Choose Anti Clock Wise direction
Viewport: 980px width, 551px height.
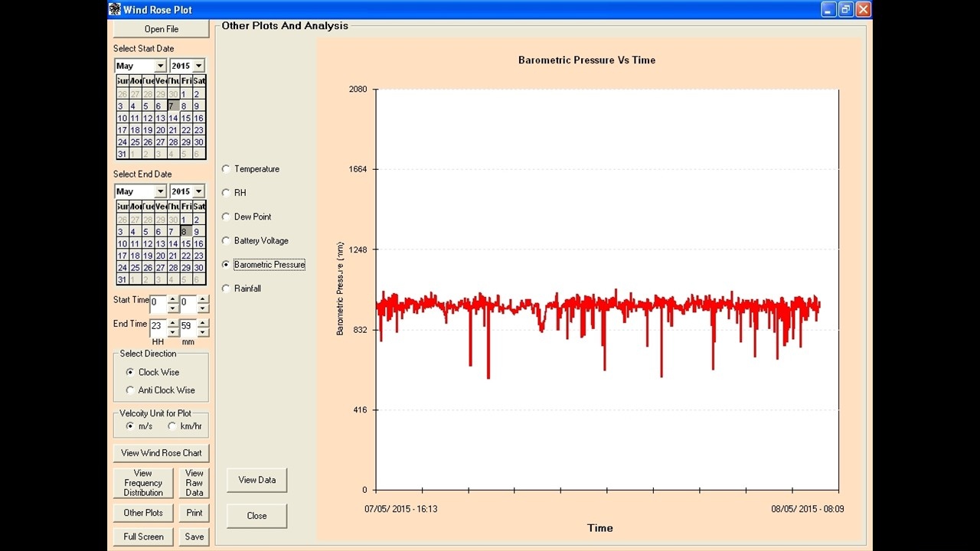(130, 390)
